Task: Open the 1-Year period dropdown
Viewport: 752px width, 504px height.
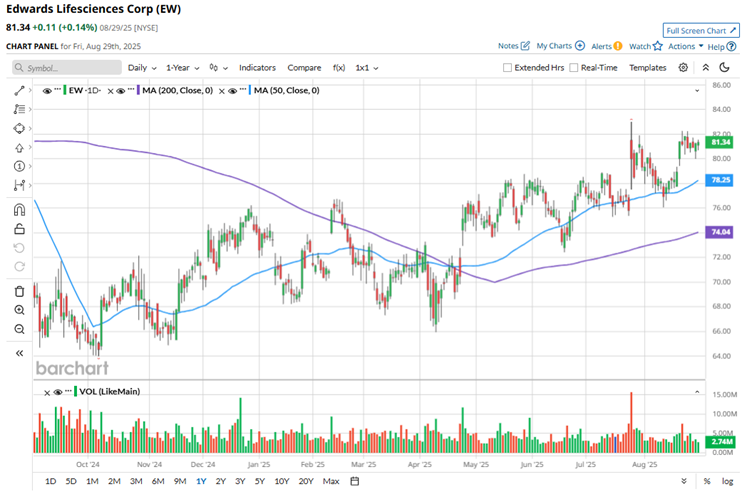Action: click(x=182, y=68)
